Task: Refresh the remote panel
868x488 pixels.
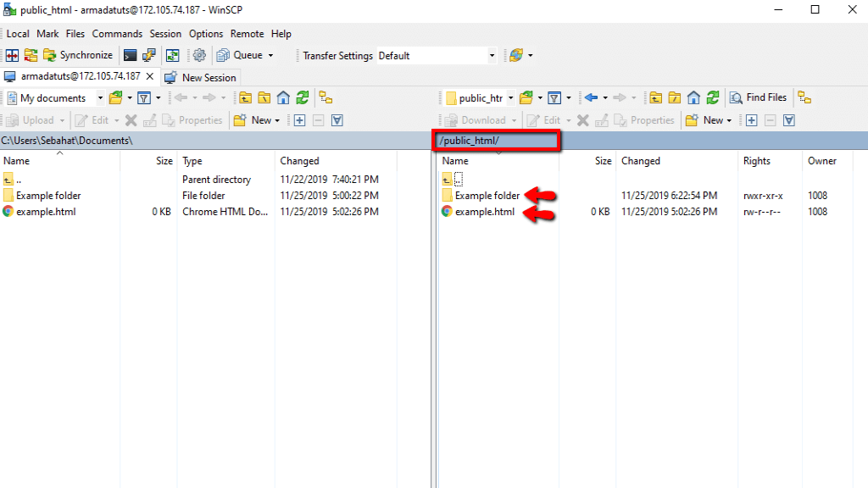Action: (713, 98)
